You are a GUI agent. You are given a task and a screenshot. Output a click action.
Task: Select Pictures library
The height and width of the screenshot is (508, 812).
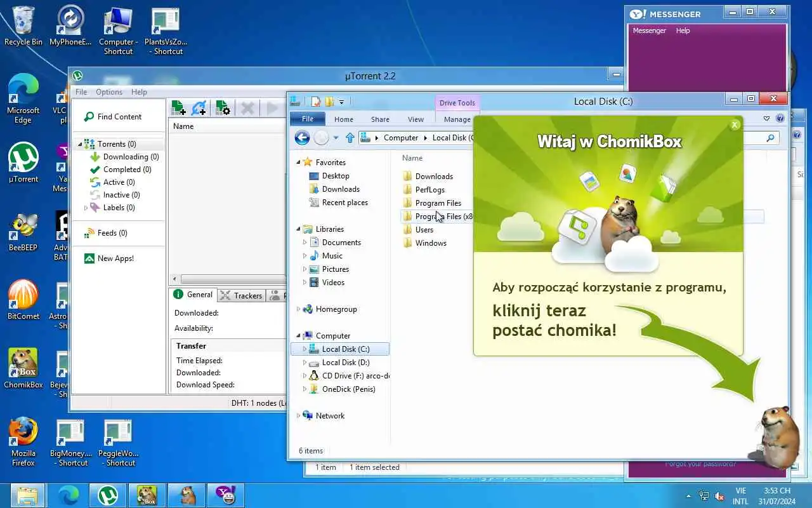click(x=336, y=269)
